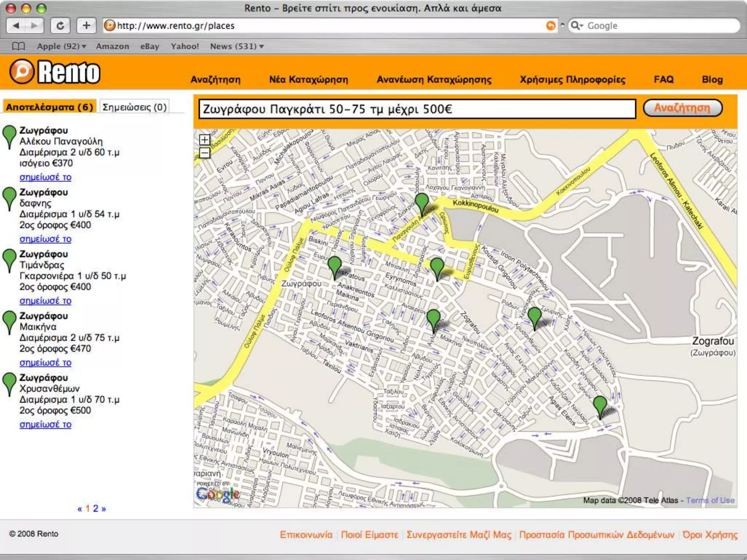Open Ανανέωση Καταχώρησης menu item
747x560 pixels.
[434, 79]
